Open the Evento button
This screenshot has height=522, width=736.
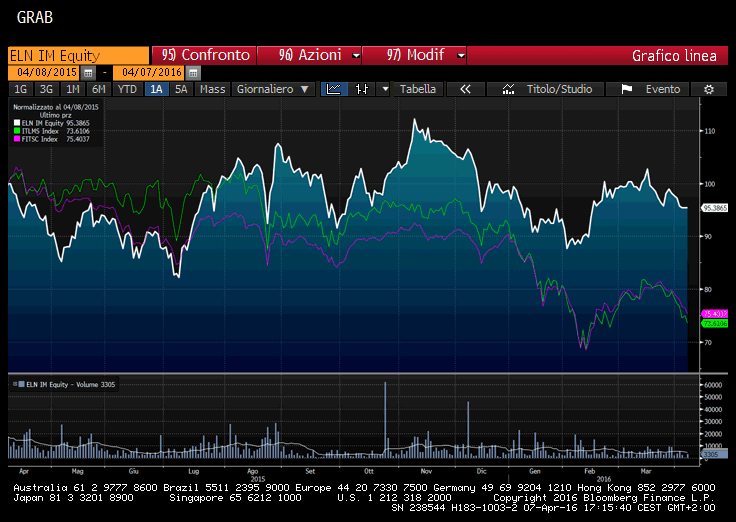click(x=648, y=89)
